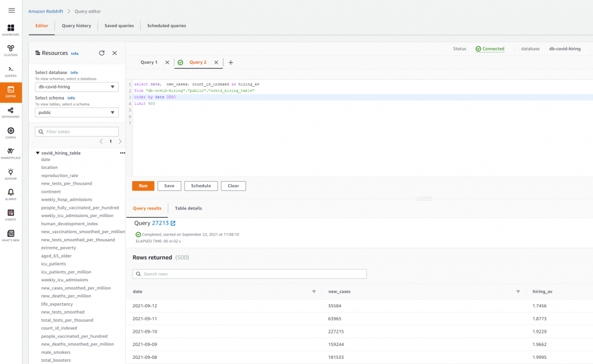The width and height of the screenshot is (593, 364).
Task: Open the Dashboard from the sidebar
Action: point(10,29)
